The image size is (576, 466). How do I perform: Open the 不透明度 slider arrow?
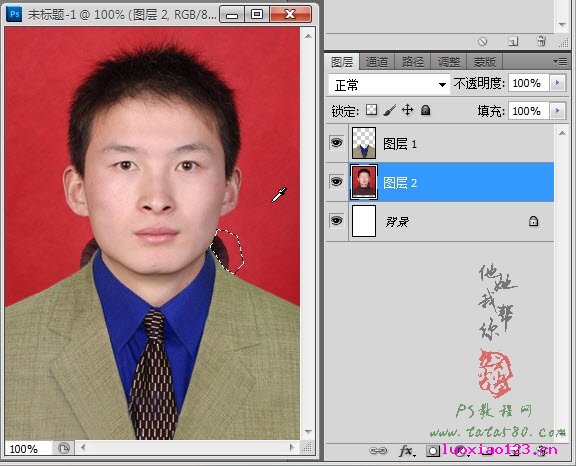click(557, 83)
